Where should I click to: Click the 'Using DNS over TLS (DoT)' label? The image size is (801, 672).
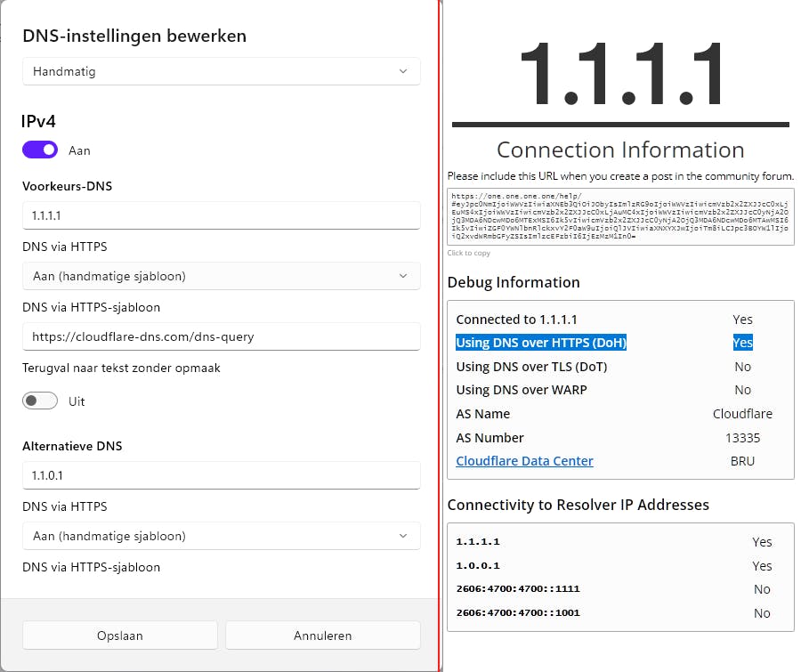point(532,367)
